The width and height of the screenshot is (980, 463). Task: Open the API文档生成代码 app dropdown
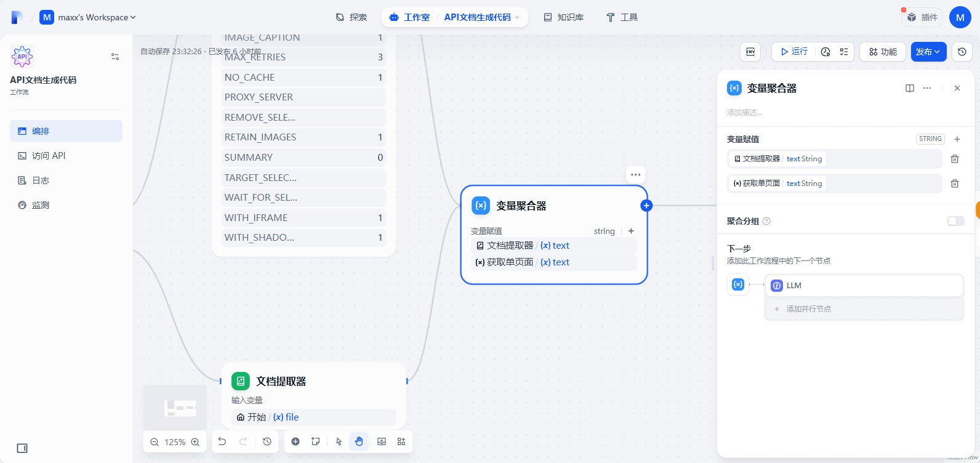[482, 17]
